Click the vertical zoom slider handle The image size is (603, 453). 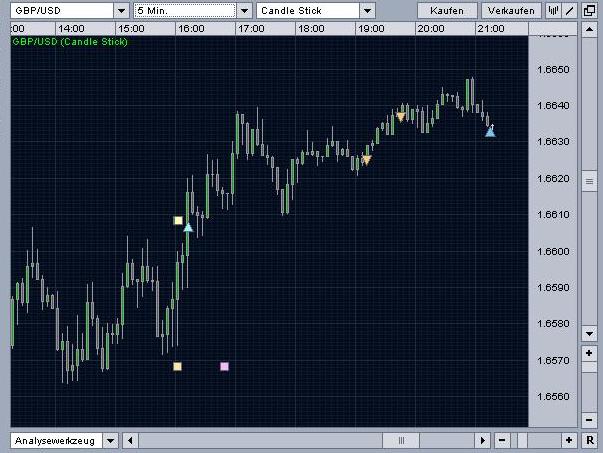589,367
